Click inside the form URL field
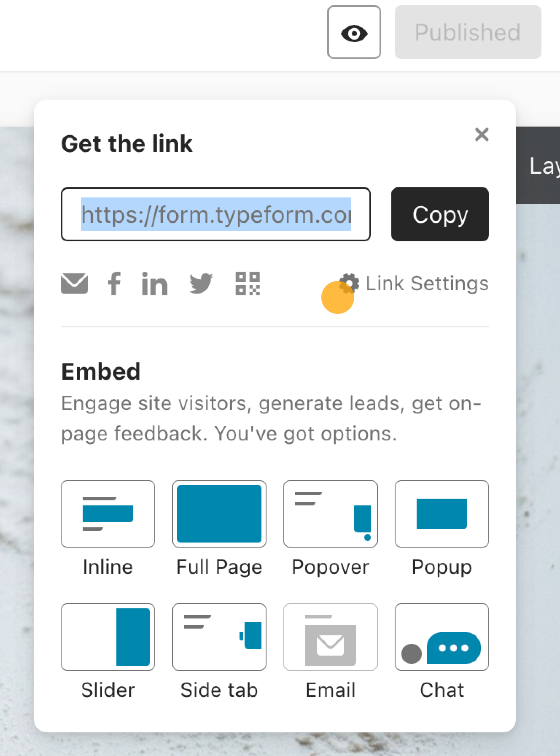Image resolution: width=560 pixels, height=756 pixels. (216, 214)
